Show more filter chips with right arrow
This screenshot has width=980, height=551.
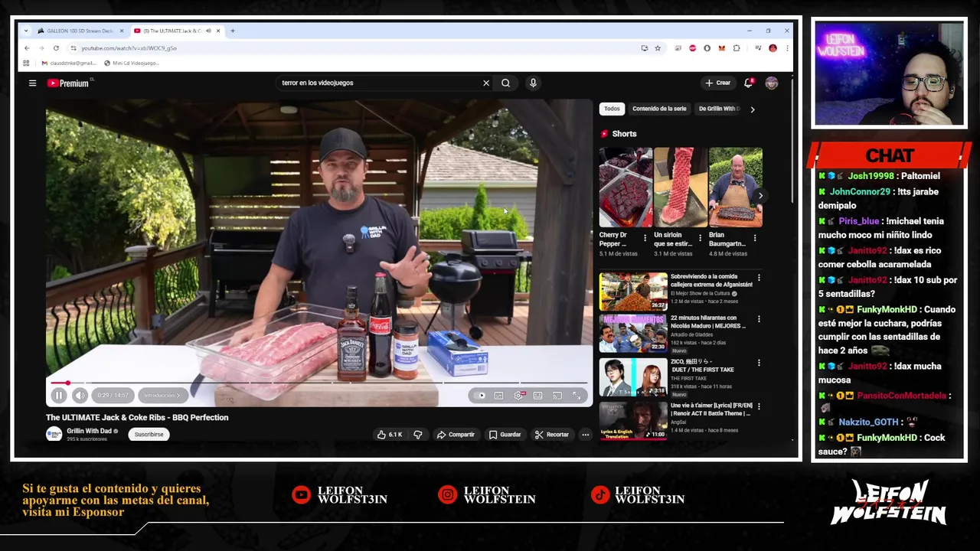[x=752, y=109]
